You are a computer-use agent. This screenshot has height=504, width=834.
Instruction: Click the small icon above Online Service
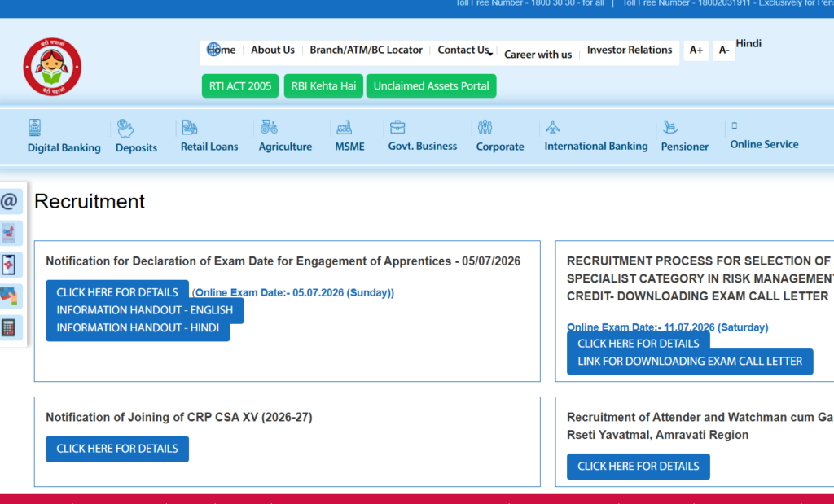point(735,126)
